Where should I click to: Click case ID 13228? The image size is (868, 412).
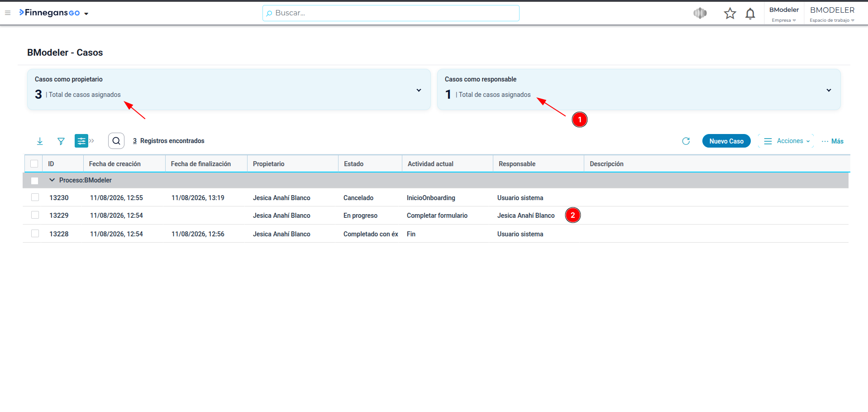[x=59, y=234]
